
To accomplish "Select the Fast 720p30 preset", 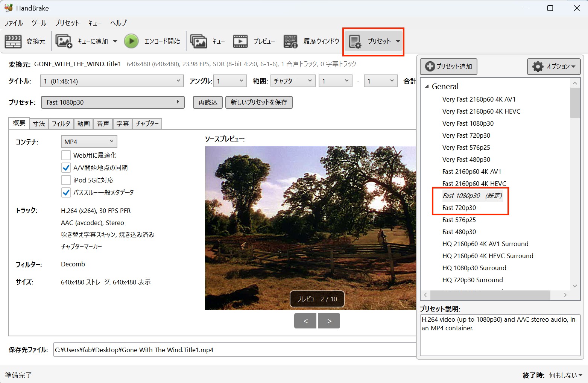I will (459, 208).
